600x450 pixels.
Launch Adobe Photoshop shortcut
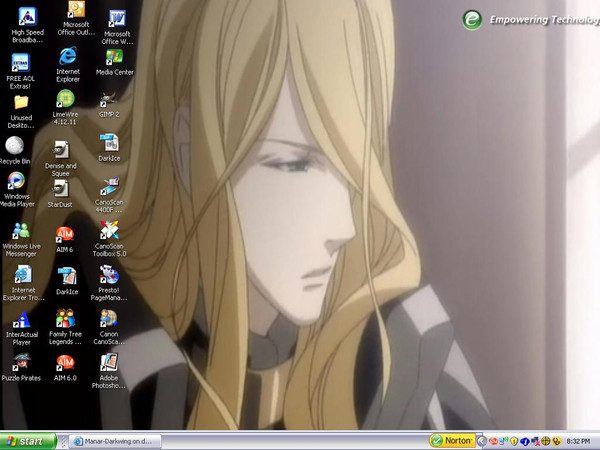pyautogui.click(x=109, y=371)
